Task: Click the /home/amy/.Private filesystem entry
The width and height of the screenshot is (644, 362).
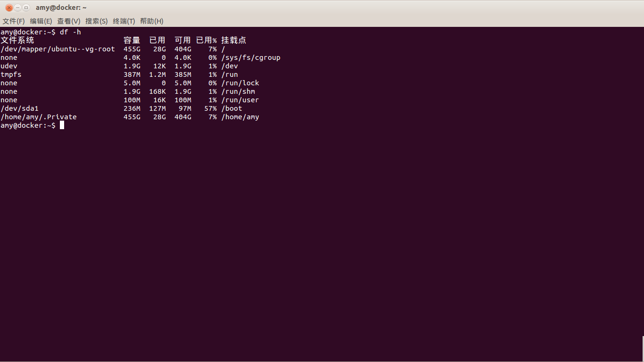Action: pyautogui.click(x=39, y=117)
